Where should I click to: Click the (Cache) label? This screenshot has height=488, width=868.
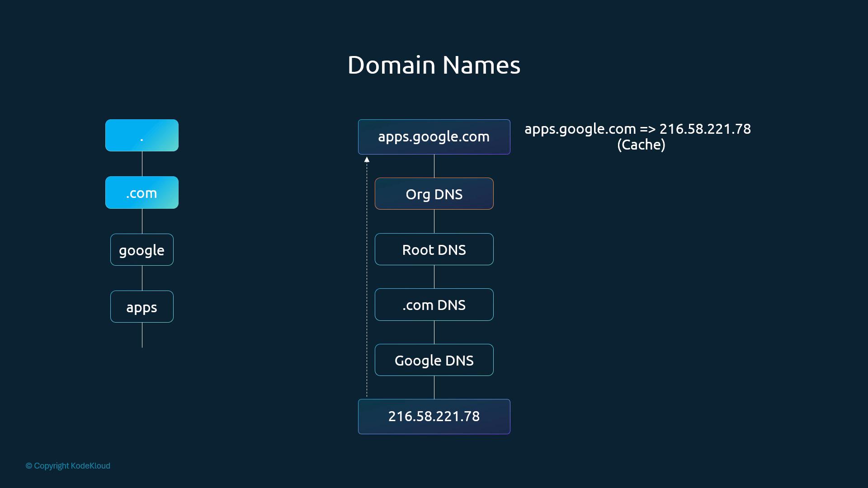pos(641,145)
